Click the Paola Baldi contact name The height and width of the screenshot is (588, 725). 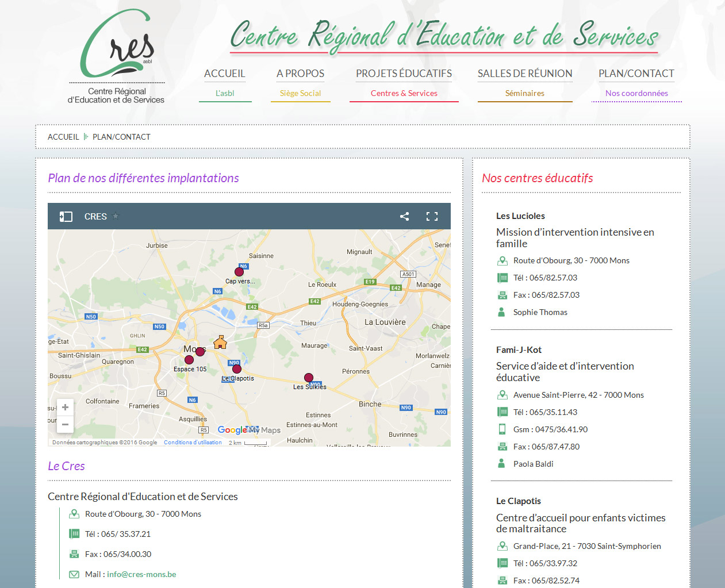tap(534, 464)
